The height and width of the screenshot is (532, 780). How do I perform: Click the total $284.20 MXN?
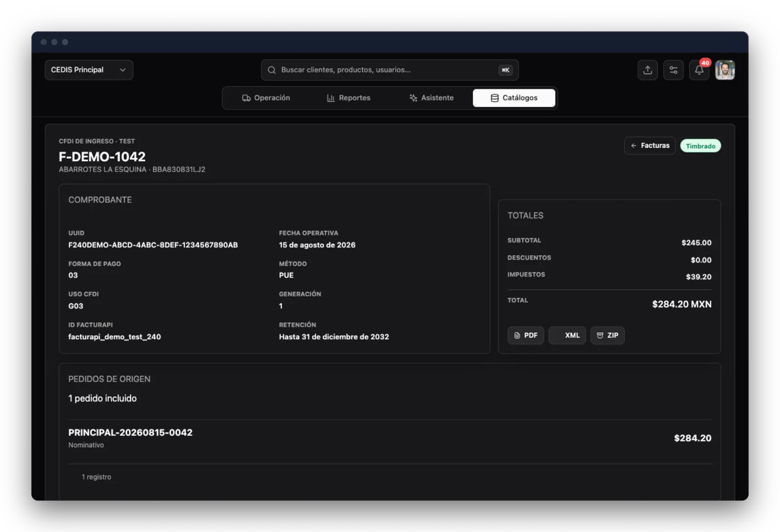tap(682, 304)
